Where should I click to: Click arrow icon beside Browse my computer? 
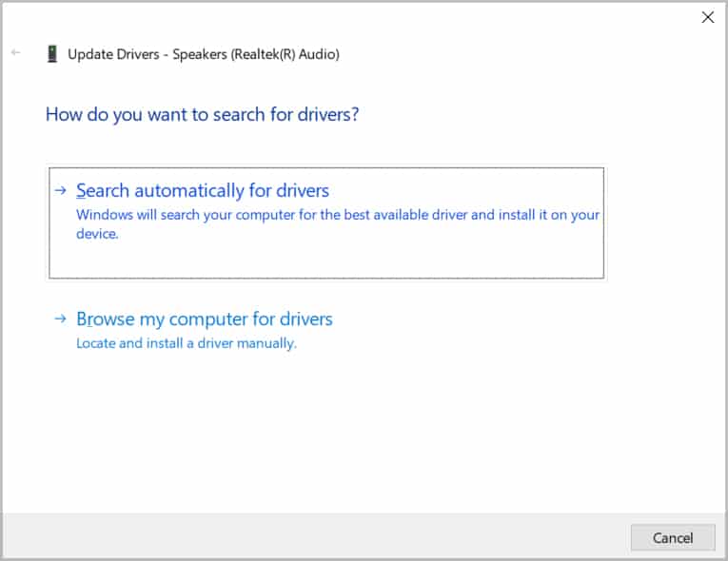coord(60,319)
